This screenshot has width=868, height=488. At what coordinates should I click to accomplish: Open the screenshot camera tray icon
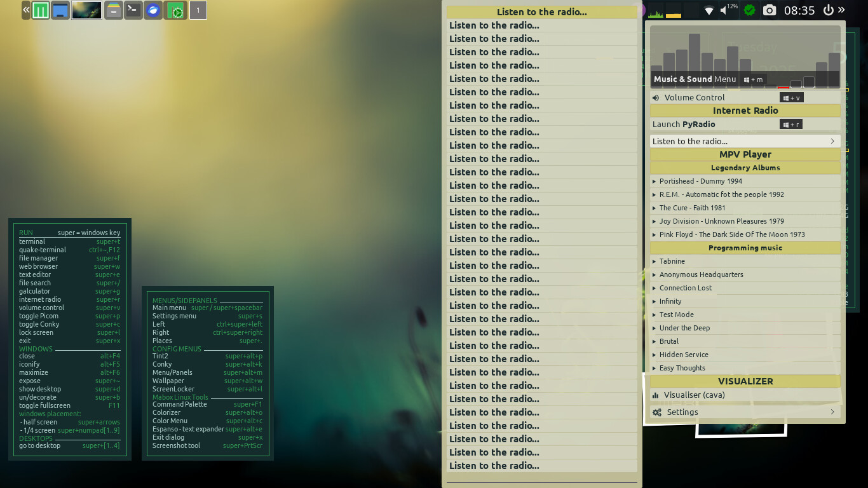click(770, 10)
